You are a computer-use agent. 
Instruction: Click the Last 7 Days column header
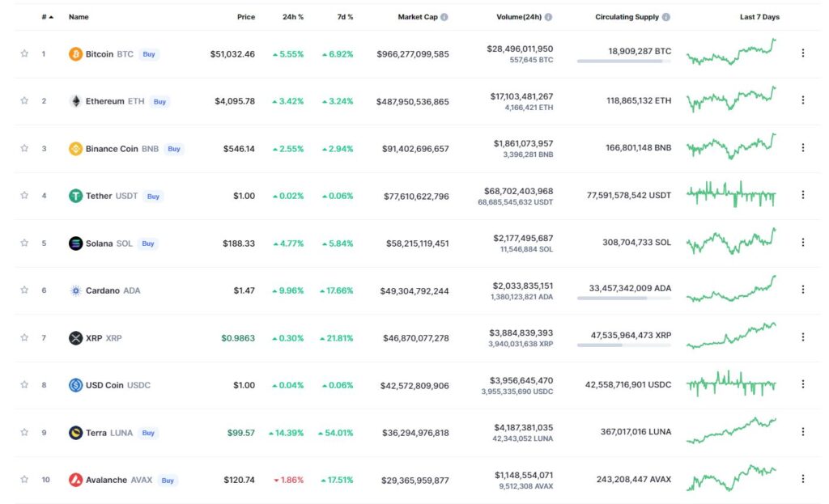pos(759,17)
